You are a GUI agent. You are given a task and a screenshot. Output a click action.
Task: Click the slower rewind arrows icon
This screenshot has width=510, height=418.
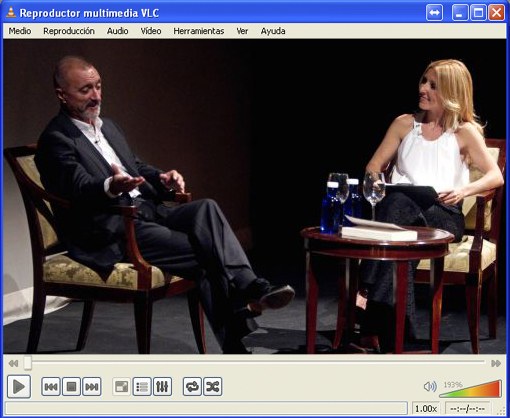tap(13, 363)
